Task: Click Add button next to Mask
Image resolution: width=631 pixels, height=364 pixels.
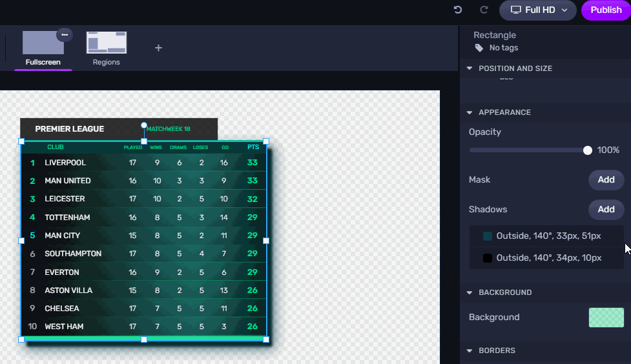Action: click(606, 180)
